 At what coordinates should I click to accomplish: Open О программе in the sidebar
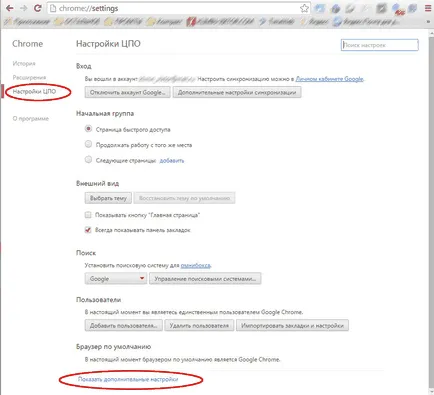31,118
